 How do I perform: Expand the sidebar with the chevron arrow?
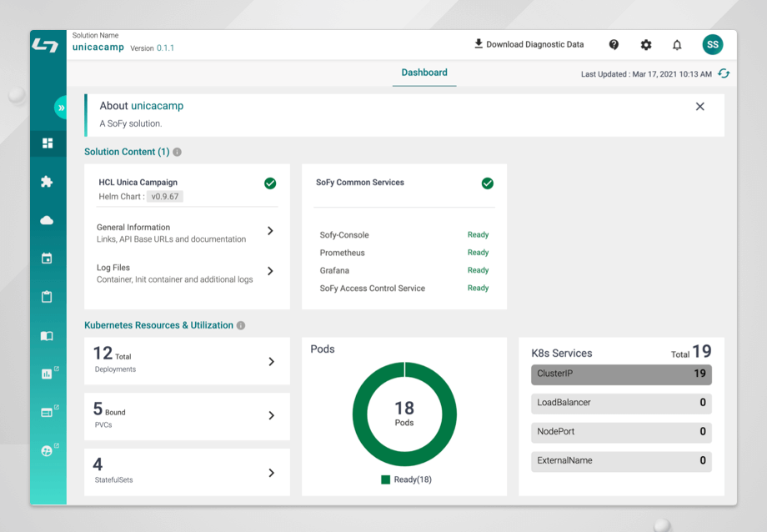click(x=60, y=108)
